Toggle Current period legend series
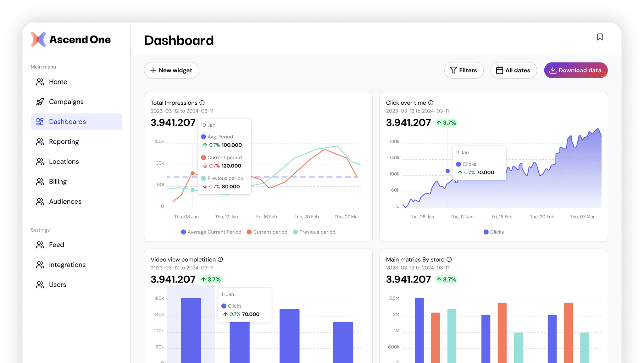The image size is (644, 363). coord(267,232)
